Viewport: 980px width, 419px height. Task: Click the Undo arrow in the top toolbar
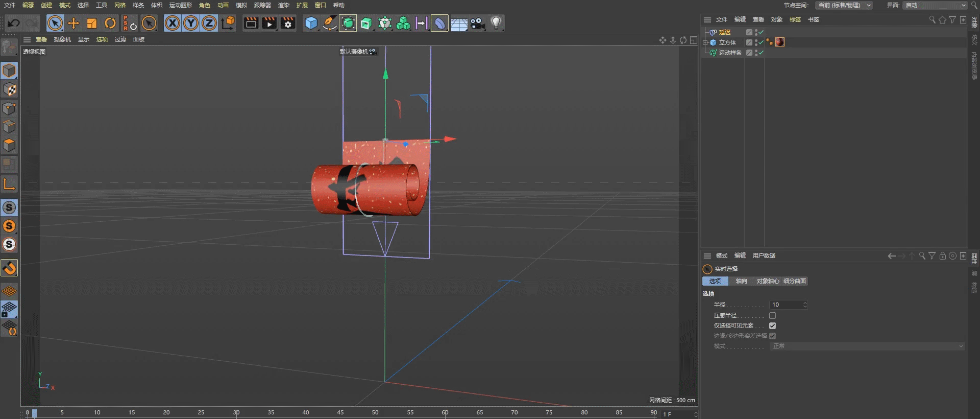click(x=14, y=23)
